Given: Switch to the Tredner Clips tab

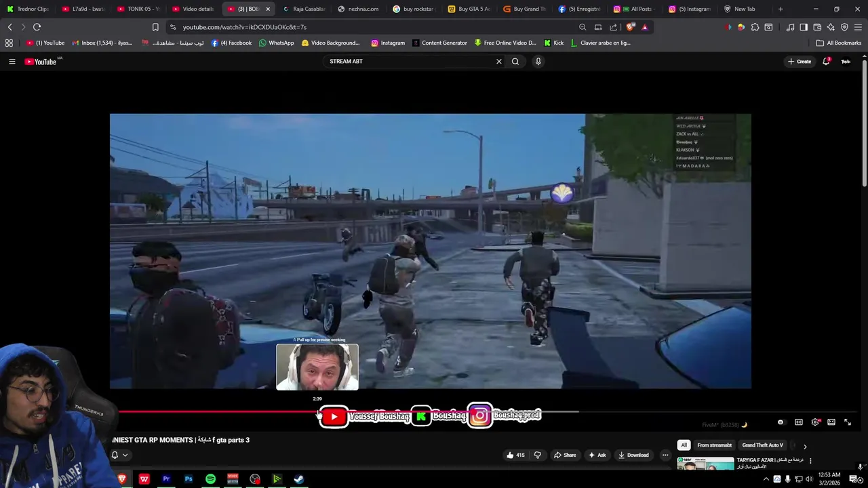Looking at the screenshot, I should (x=27, y=9).
